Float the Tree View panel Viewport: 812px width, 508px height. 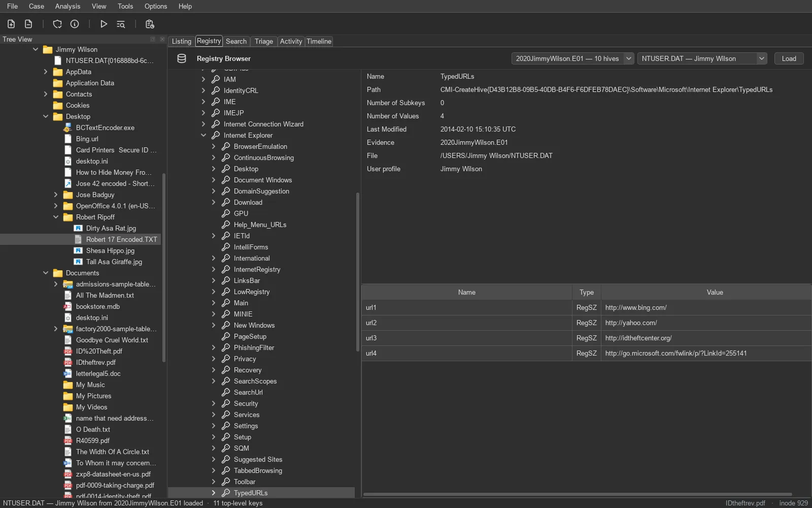pos(153,39)
